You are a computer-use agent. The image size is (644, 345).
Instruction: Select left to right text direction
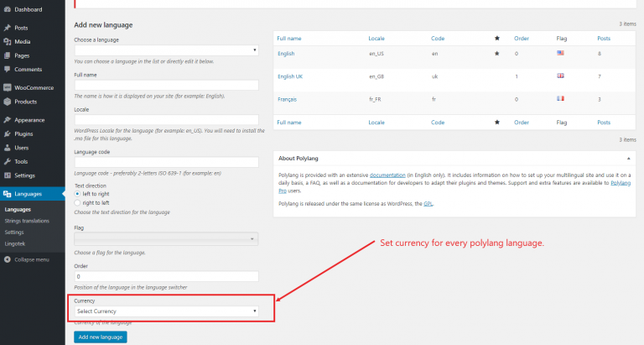[77, 194]
